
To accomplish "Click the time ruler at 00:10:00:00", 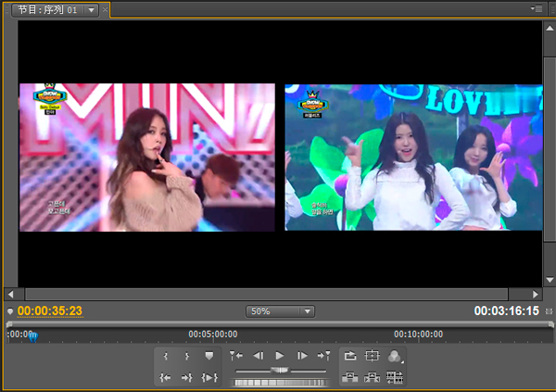I will (x=419, y=335).
